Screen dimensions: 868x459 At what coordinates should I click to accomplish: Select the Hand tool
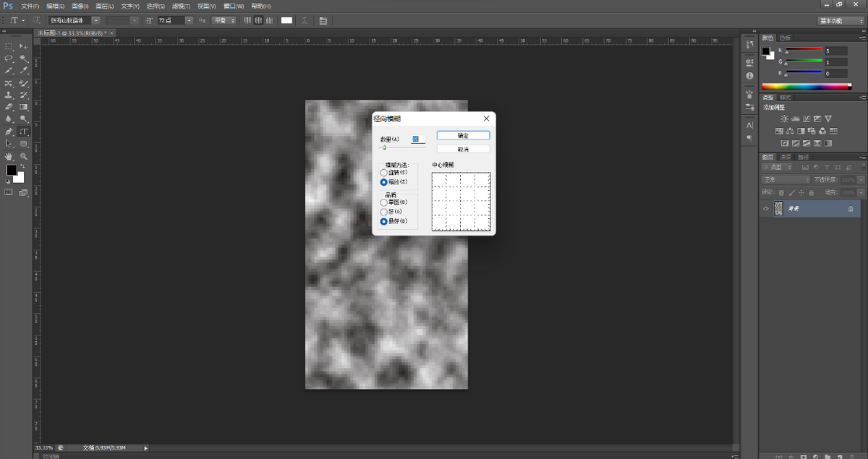click(x=9, y=156)
